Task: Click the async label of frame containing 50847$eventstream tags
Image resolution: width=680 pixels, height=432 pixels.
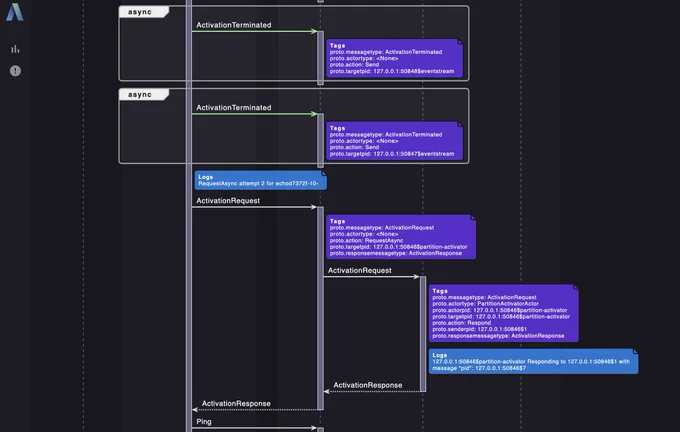Action: point(140,95)
